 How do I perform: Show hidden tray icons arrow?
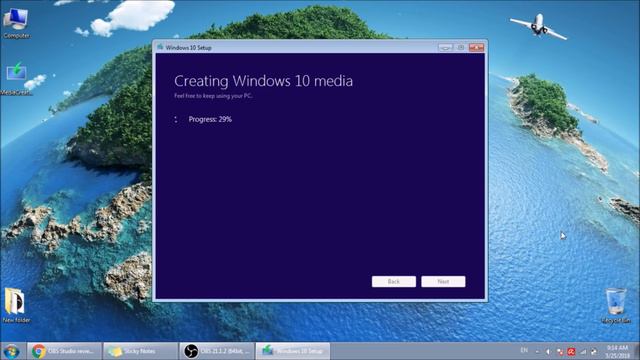click(537, 351)
